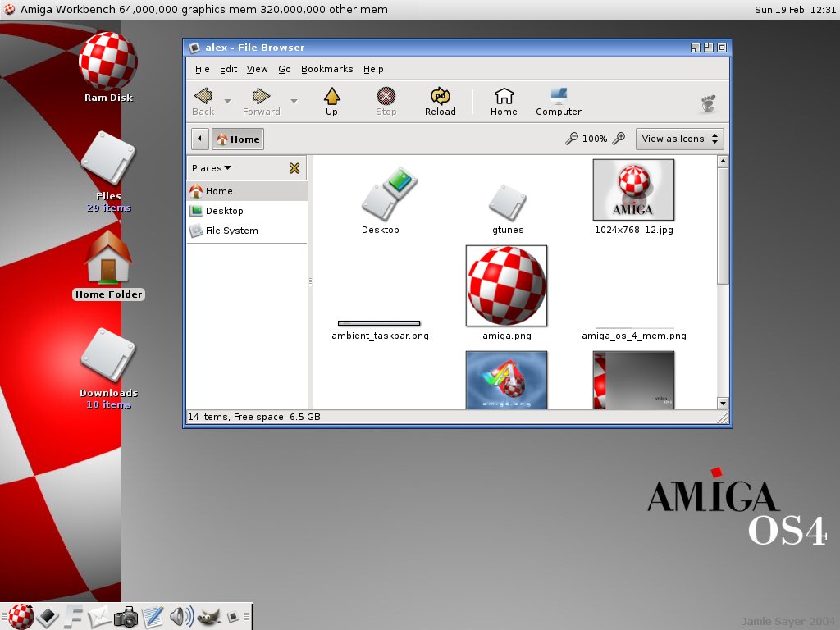Select the amiga_os_4_mem.png file
This screenshot has width=840, height=630.
[x=634, y=334]
